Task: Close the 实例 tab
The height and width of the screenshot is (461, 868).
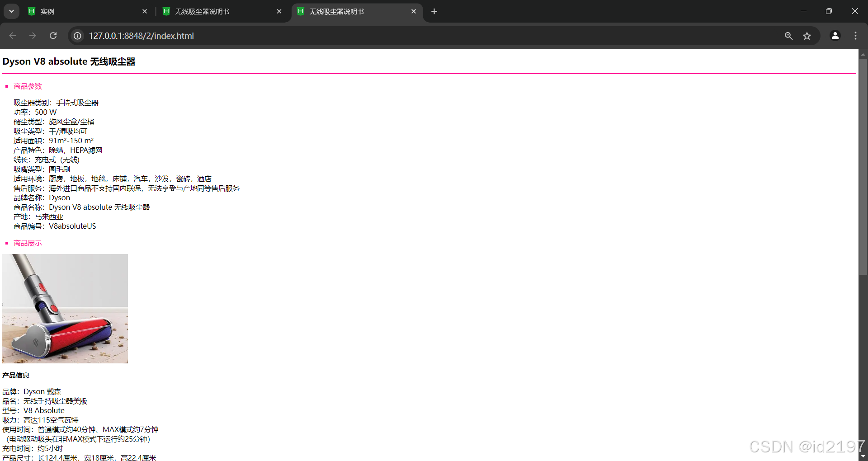Action: 145,11
